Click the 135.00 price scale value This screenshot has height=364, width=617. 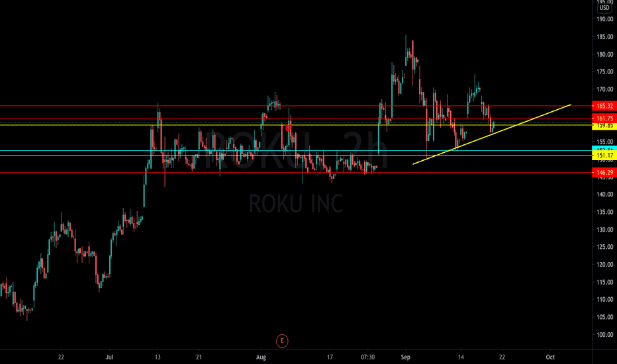point(605,212)
